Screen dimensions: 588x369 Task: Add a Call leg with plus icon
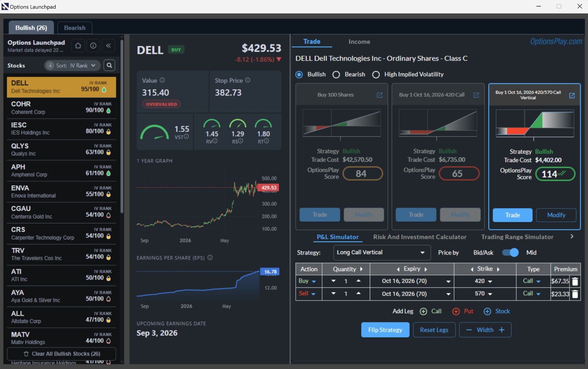point(423,311)
